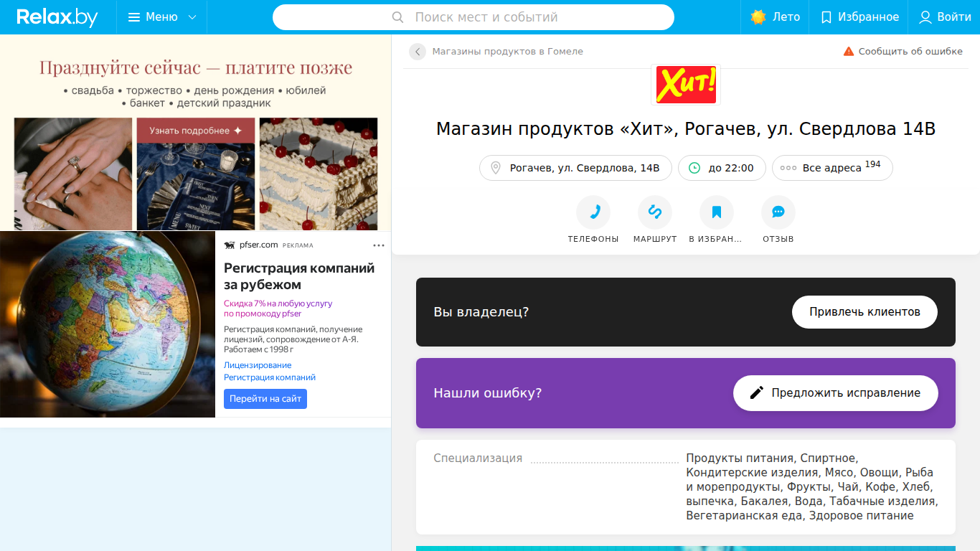Open address Рогачев, ул. Свердлова, 14В
The image size is (980, 551).
click(x=575, y=168)
